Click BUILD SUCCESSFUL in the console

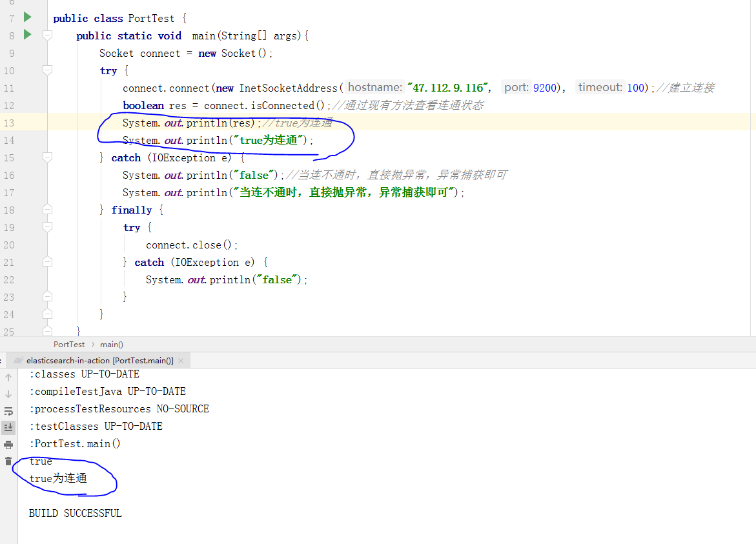(x=76, y=513)
